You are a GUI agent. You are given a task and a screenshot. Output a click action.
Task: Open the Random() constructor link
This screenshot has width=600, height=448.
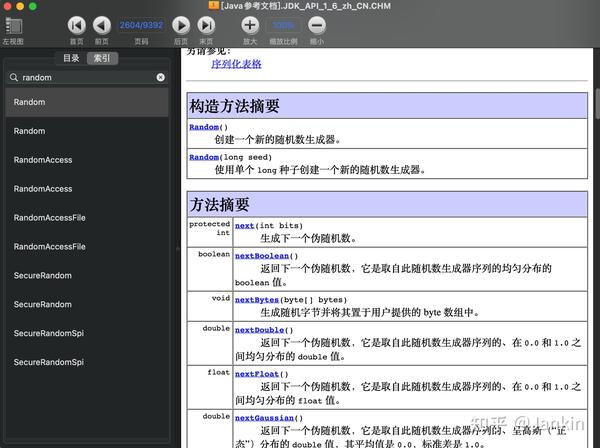coord(204,127)
